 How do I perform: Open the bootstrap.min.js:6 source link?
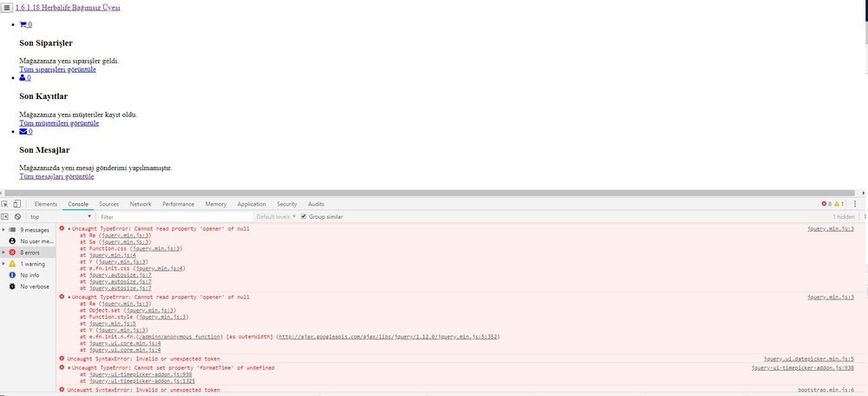pos(826,390)
